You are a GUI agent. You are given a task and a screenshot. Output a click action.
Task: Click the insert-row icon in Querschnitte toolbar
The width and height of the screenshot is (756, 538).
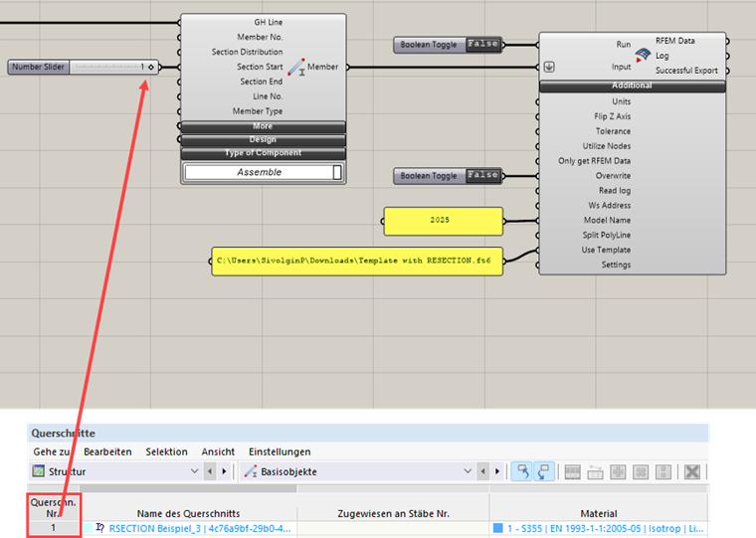595,472
